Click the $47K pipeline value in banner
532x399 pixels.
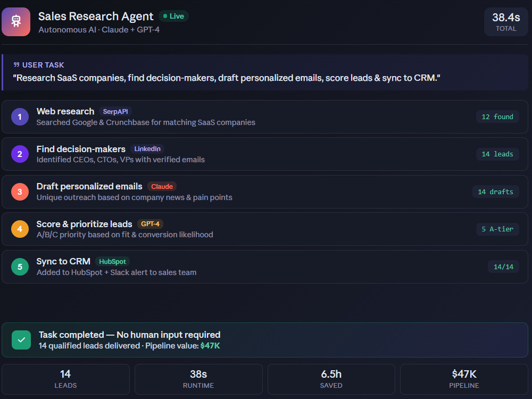[x=210, y=346]
